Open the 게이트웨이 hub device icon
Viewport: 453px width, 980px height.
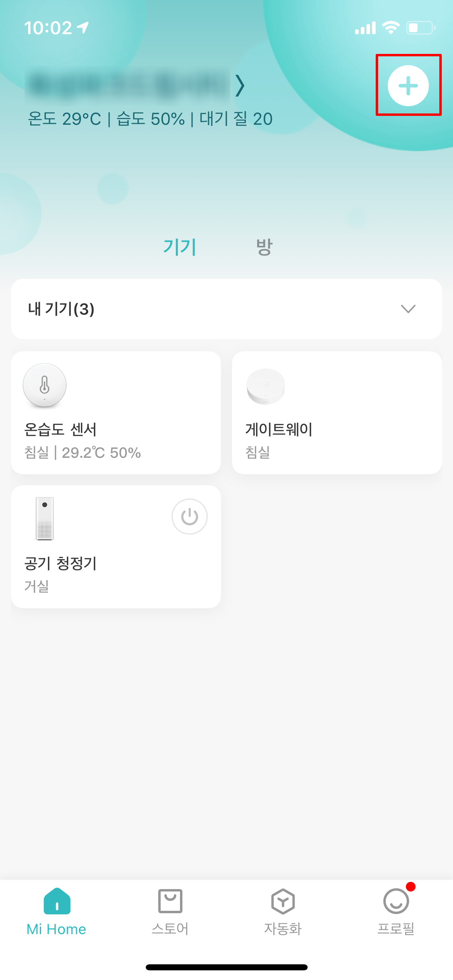(266, 386)
